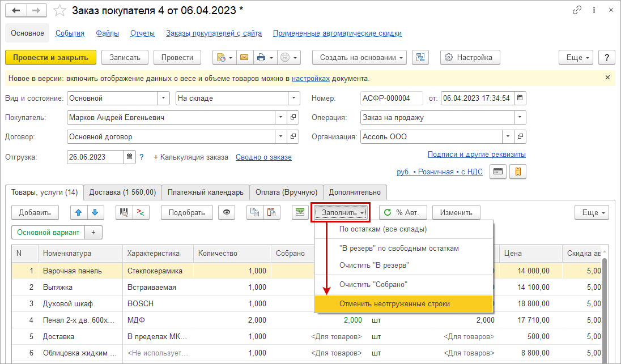The width and height of the screenshot is (621, 364).
Task: Open the настройках link in banner
Action: 310,78
